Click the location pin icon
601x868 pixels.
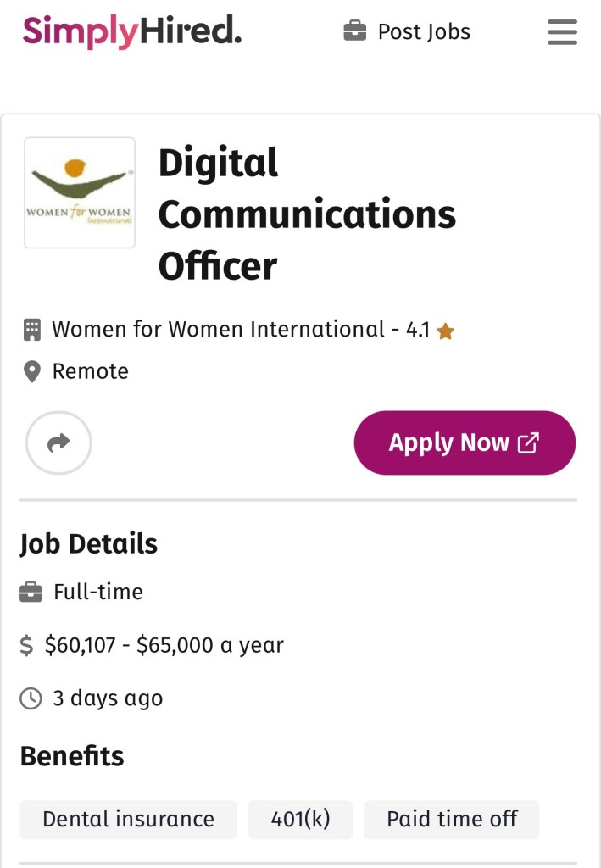click(31, 372)
